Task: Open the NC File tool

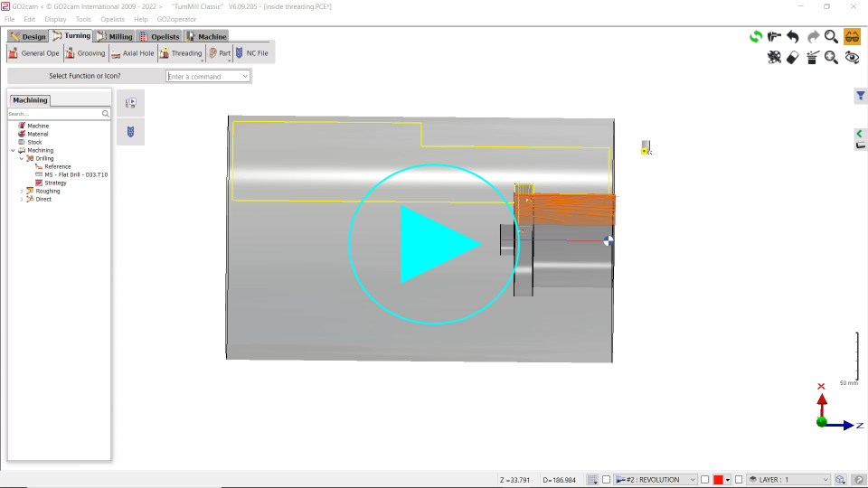Action: 251,53
